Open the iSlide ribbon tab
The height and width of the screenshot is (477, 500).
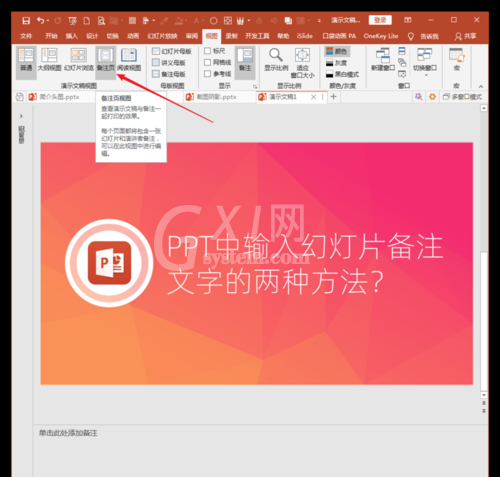(x=305, y=36)
